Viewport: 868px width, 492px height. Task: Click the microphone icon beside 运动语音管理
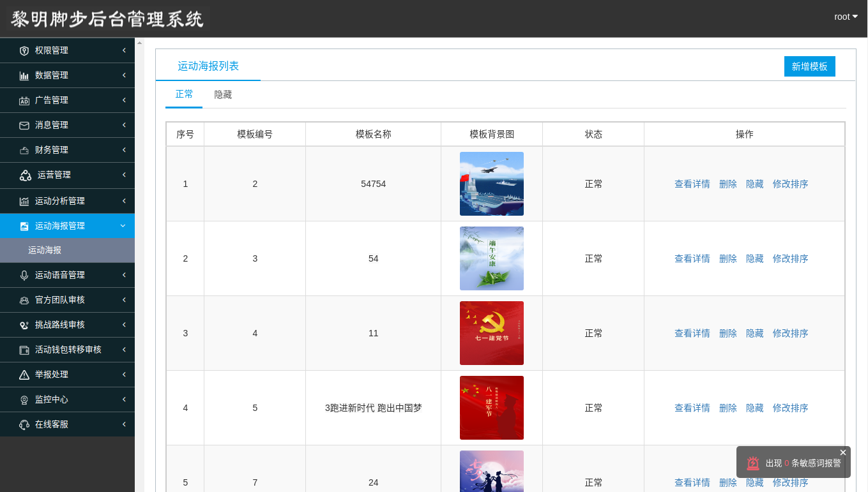click(24, 275)
